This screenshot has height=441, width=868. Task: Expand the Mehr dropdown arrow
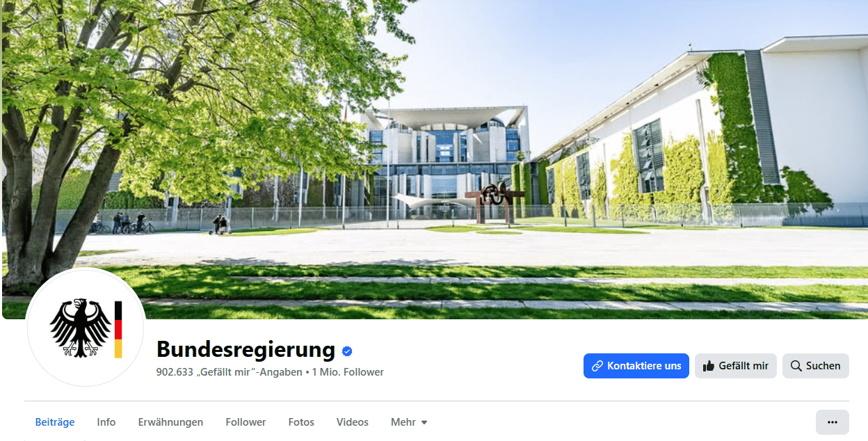pos(424,422)
